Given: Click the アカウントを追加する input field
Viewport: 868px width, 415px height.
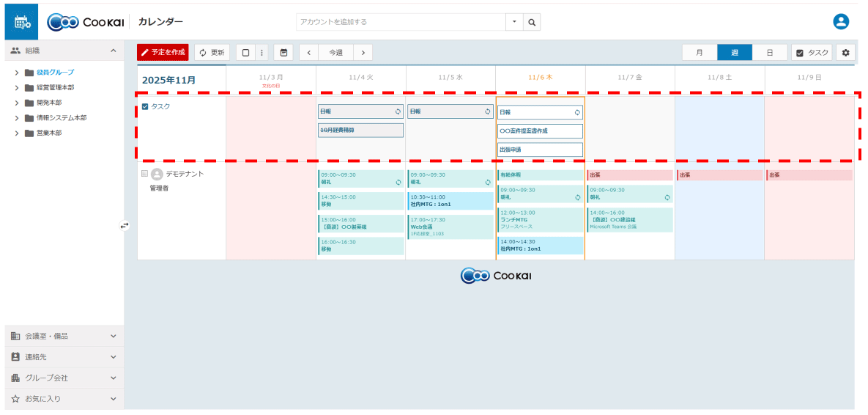Looking at the screenshot, I should [x=401, y=22].
